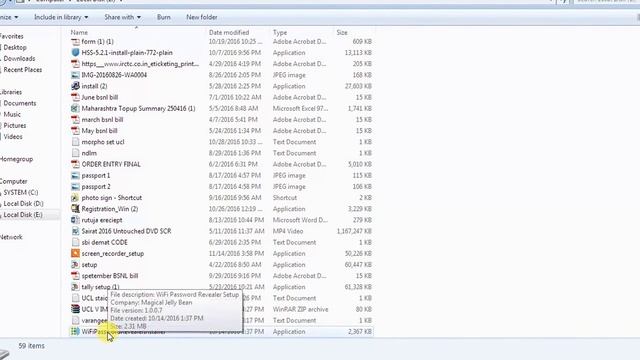
Task: Open the SYSTEM (C:) drive
Action: click(x=20, y=192)
